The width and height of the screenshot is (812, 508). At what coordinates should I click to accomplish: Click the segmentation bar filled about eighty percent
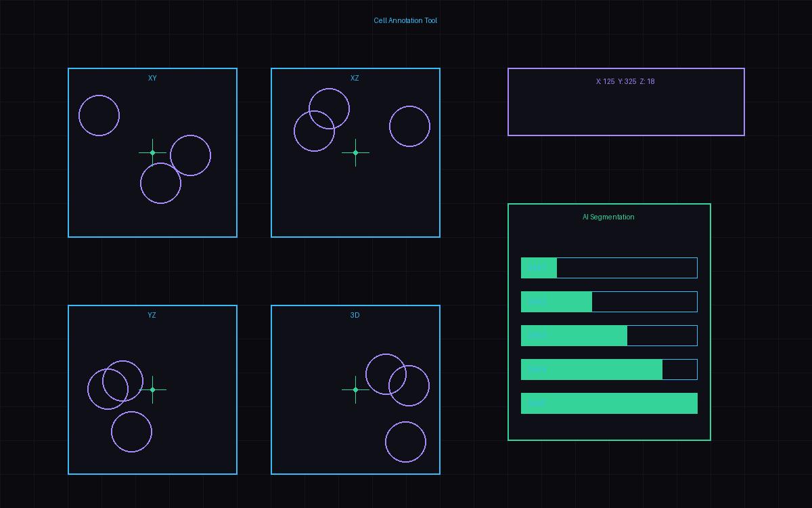pyautogui.click(x=609, y=369)
